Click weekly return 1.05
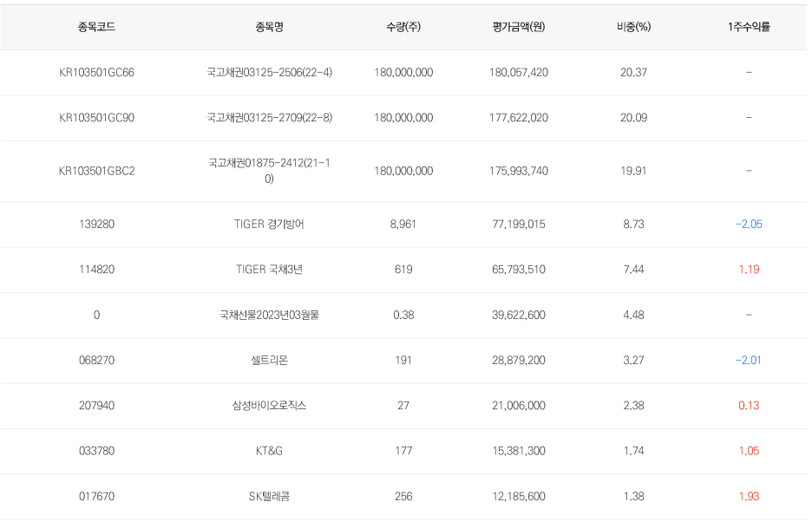Viewport: 812px width, 528px height. point(749,451)
